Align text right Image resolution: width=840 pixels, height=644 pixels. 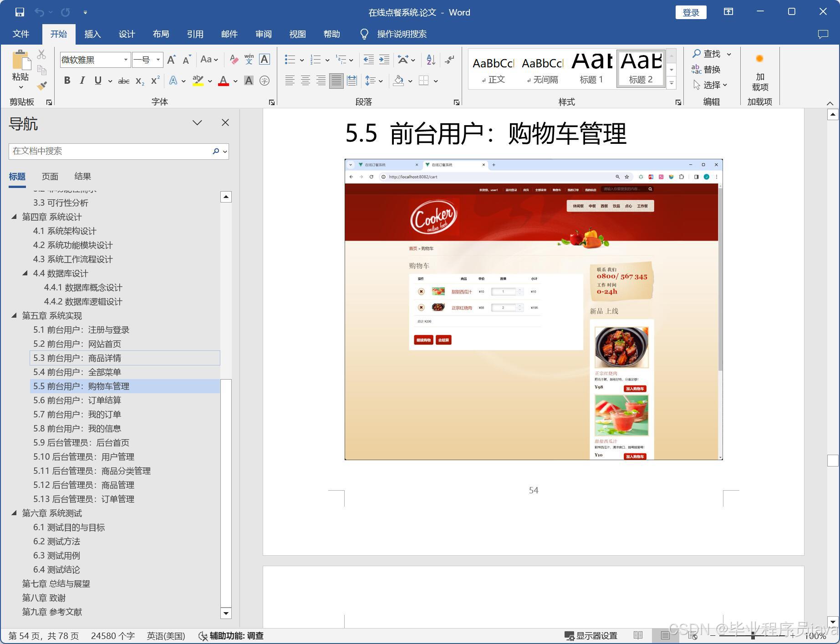pyautogui.click(x=321, y=81)
